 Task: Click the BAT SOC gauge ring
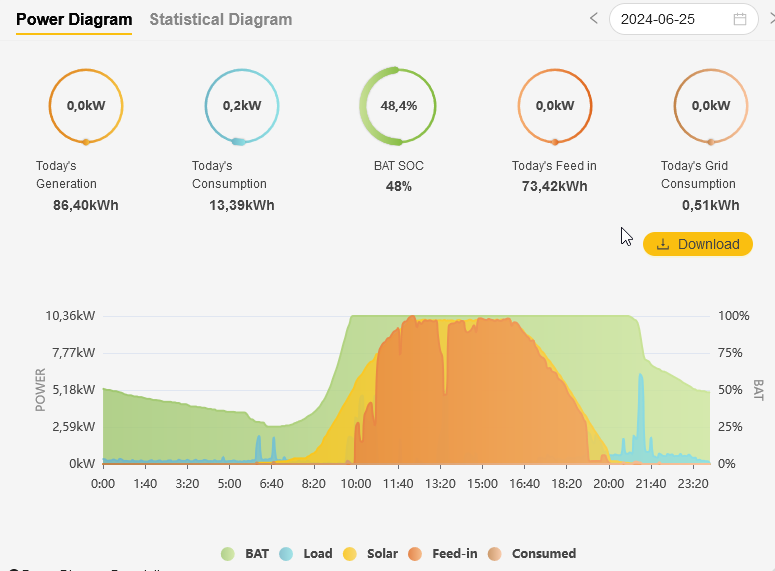coord(398,106)
